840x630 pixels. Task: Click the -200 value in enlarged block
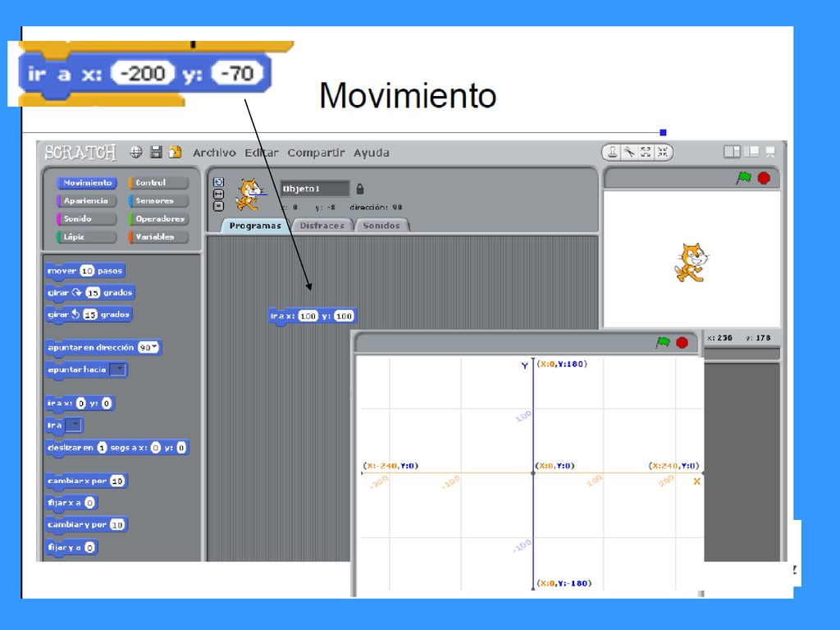(143, 73)
